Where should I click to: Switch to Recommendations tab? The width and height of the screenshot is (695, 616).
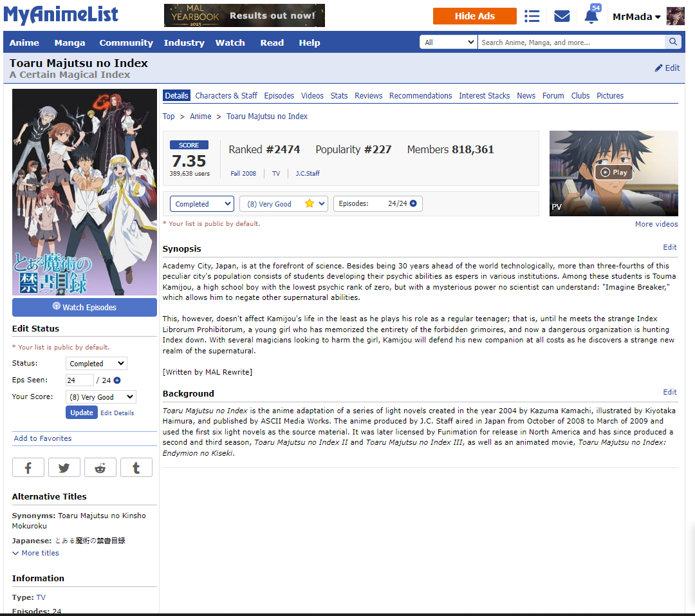[x=420, y=95]
